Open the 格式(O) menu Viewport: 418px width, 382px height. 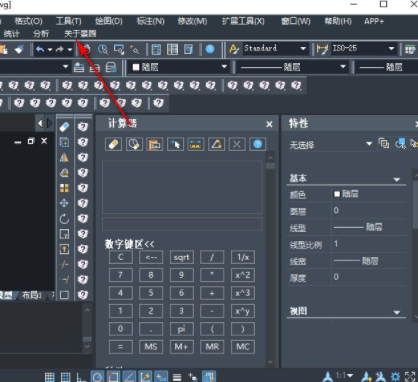pos(28,21)
